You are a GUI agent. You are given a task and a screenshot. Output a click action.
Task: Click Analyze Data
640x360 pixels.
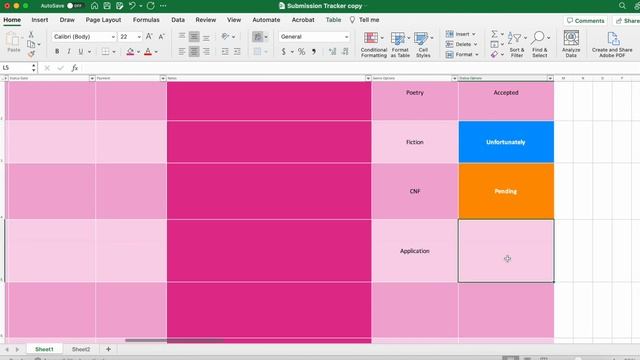(571, 44)
